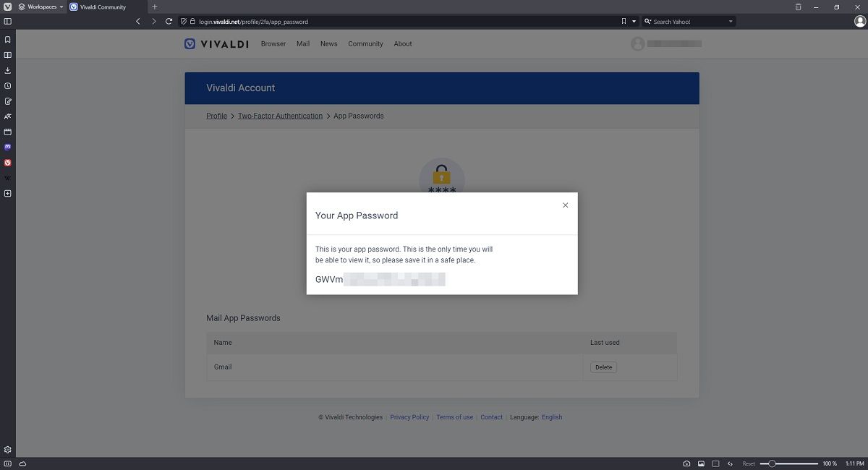868x470 pixels.
Task: Select the app password starting GWVm
Action: click(x=380, y=279)
